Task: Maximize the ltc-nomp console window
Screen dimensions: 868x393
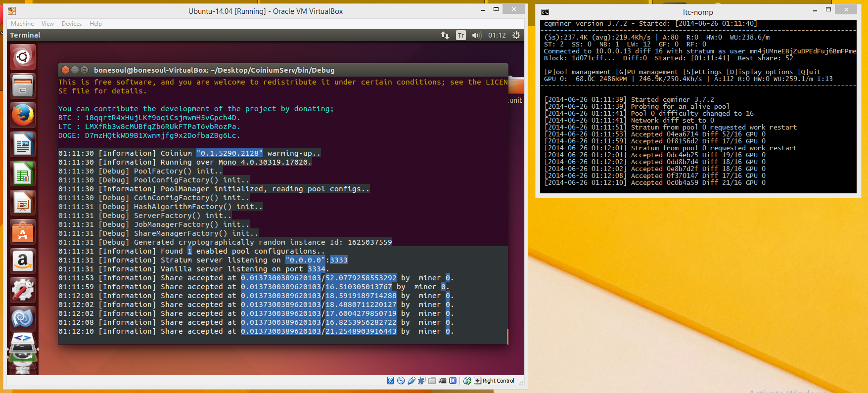Action: [x=828, y=10]
